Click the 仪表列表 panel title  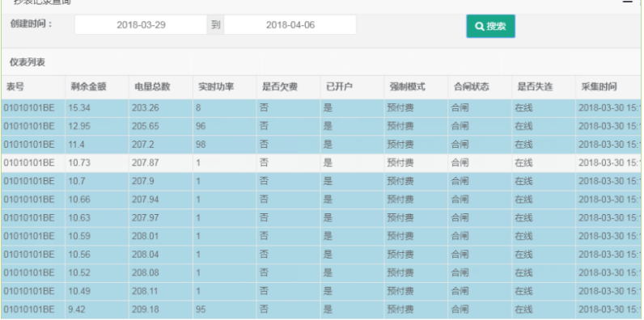(x=28, y=62)
